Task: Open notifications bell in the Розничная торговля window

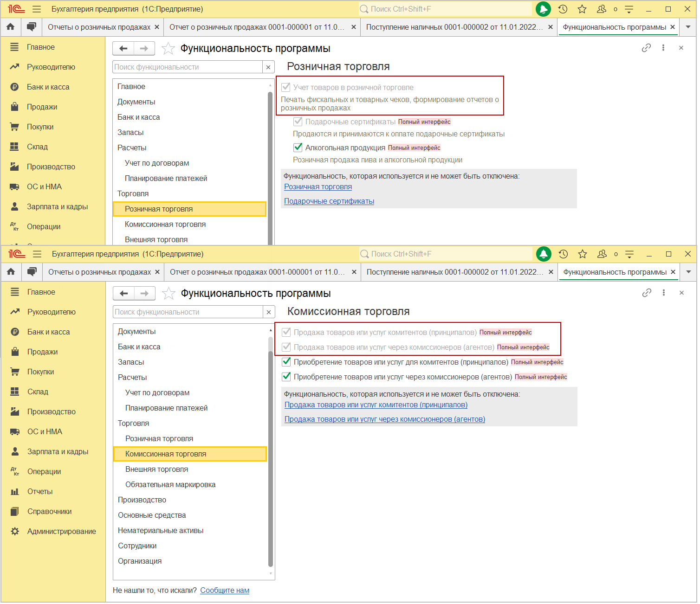Action: point(543,9)
